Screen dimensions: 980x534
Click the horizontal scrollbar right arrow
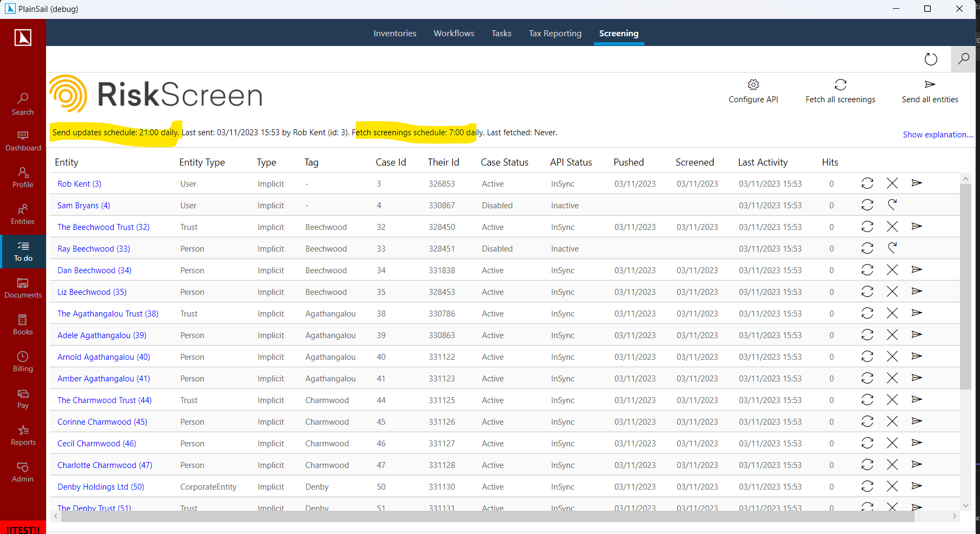coord(955,517)
